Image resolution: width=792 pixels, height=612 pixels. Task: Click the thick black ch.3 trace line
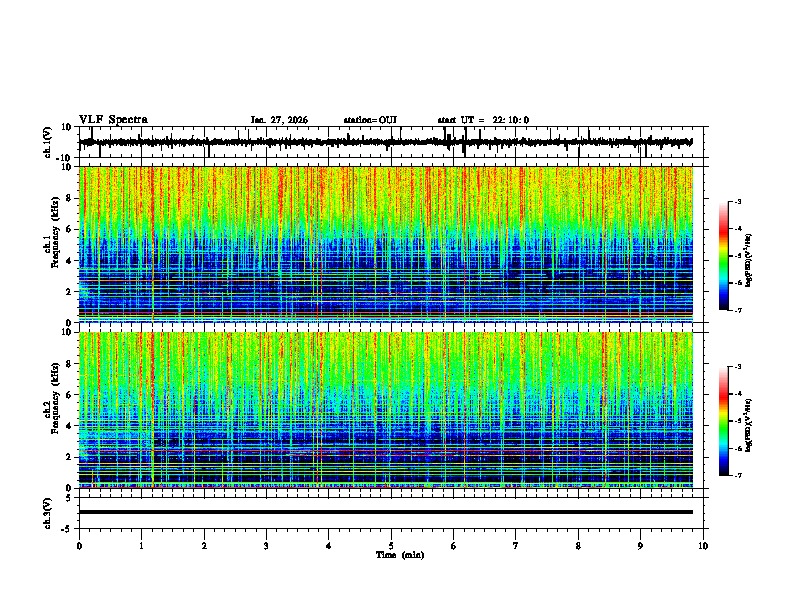pos(386,512)
